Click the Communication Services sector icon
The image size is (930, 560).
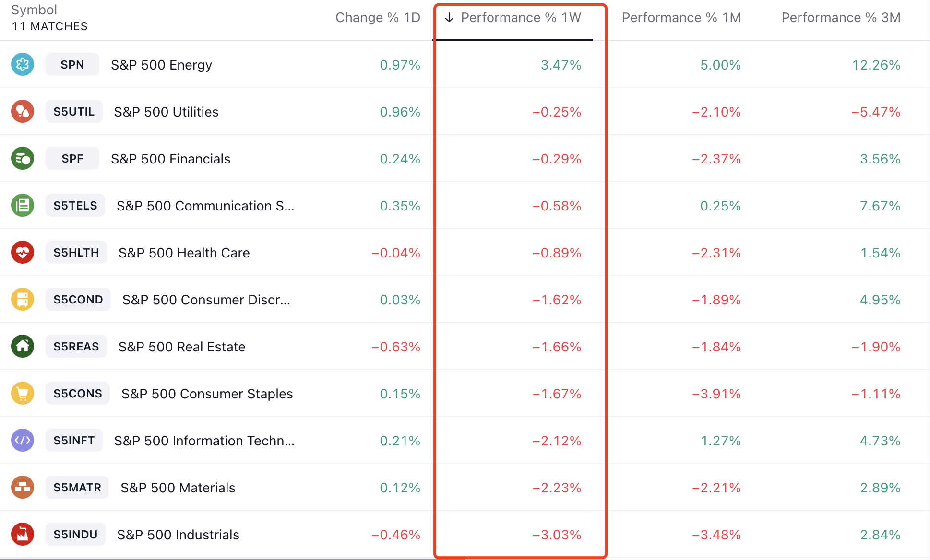click(23, 206)
